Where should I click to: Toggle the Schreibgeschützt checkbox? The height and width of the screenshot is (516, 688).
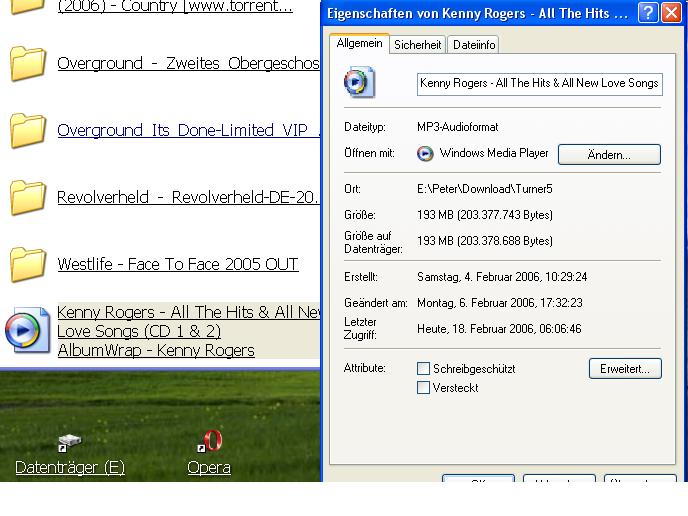[423, 369]
